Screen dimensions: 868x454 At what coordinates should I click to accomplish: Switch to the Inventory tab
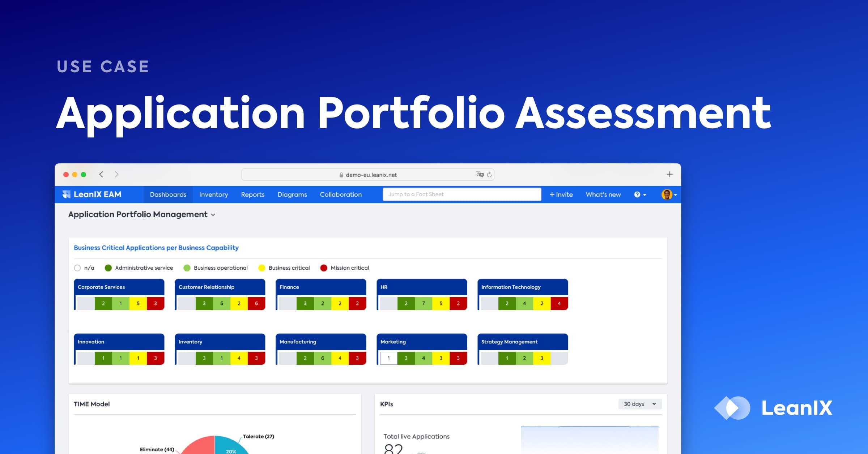213,194
